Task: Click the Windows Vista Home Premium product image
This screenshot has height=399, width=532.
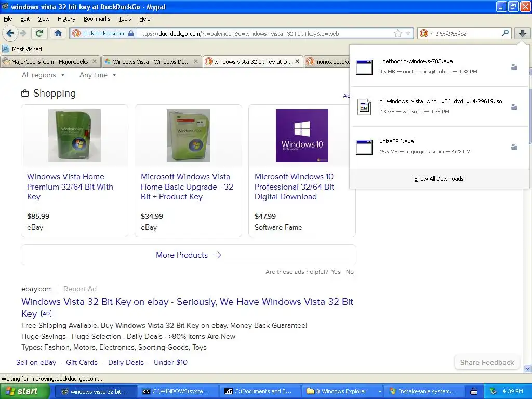Action: coord(74,136)
